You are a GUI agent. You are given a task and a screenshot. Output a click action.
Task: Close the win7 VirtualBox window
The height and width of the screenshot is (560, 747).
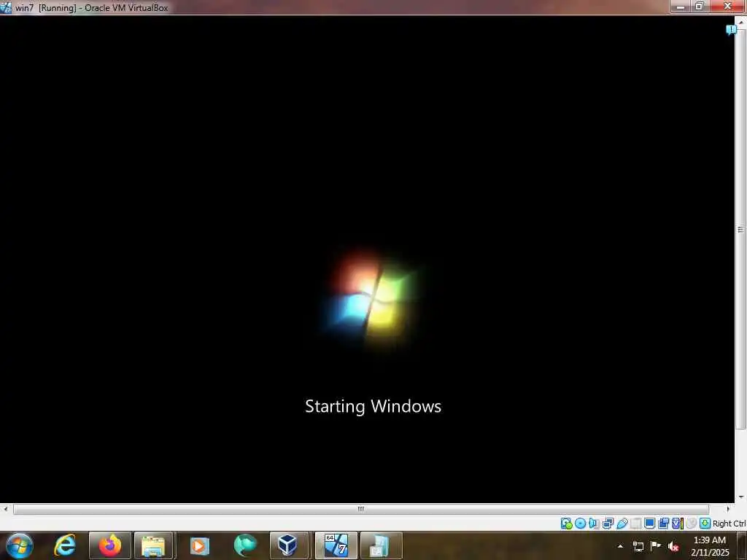(x=728, y=6)
